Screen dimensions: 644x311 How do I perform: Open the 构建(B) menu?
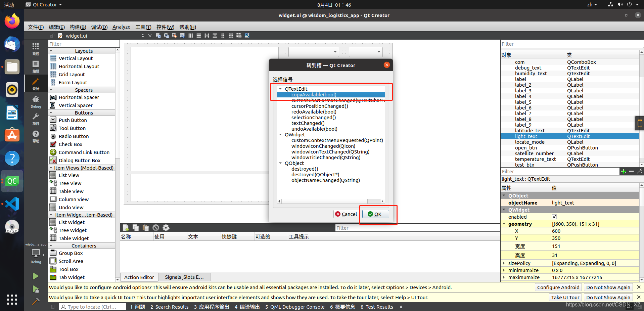coord(78,27)
